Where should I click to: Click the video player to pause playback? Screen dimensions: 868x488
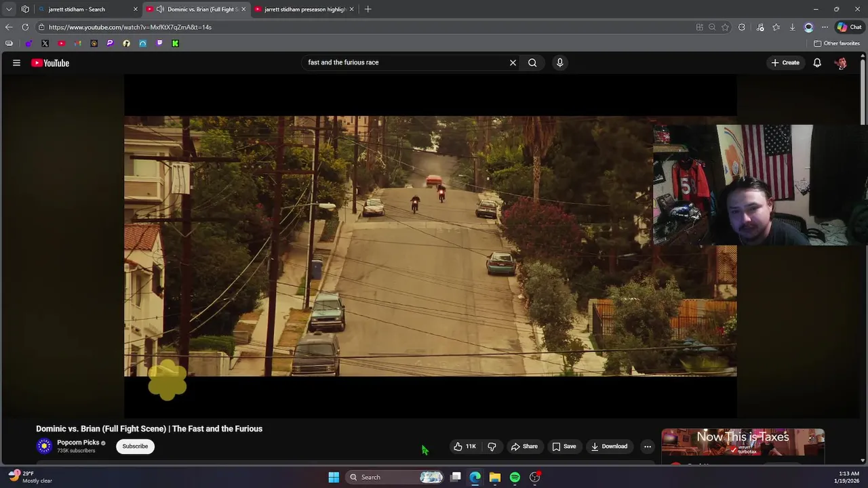click(430, 246)
